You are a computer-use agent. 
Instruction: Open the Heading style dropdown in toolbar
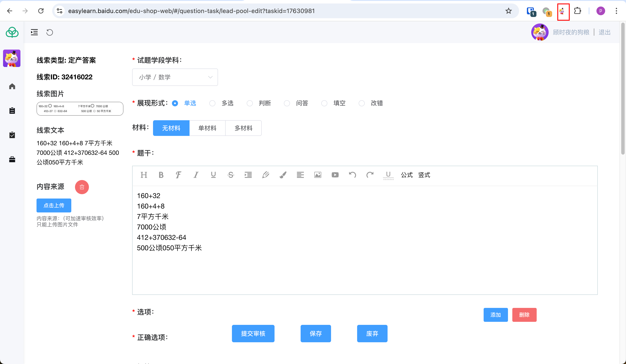144,175
